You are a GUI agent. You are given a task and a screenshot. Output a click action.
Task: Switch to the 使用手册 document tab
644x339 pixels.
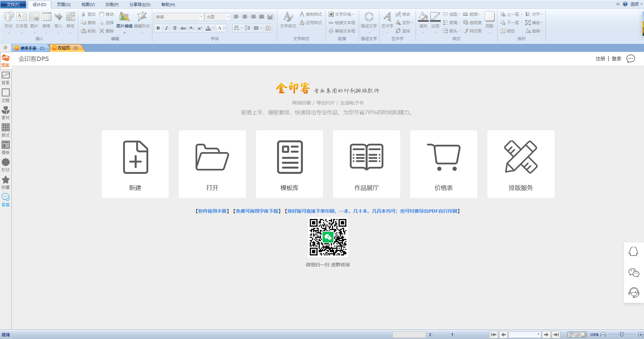click(x=28, y=48)
